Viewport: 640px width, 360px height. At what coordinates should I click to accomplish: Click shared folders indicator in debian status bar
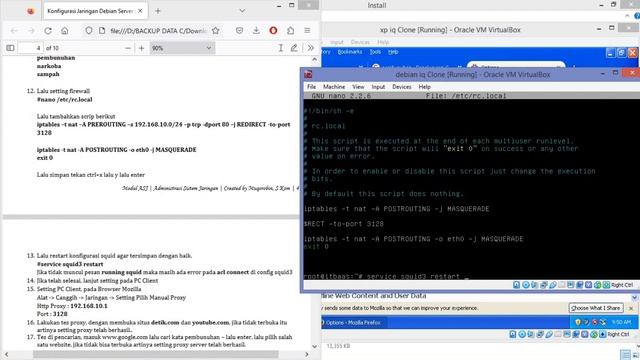click(562, 285)
